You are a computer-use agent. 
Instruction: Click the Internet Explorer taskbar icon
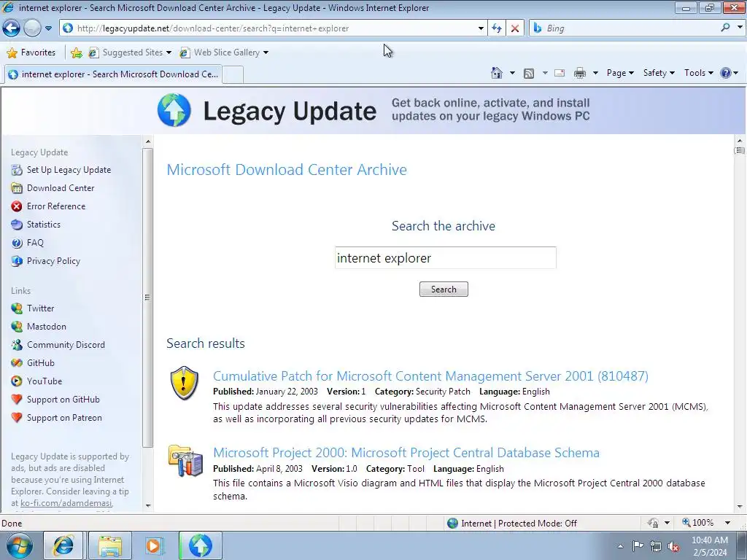[63, 545]
